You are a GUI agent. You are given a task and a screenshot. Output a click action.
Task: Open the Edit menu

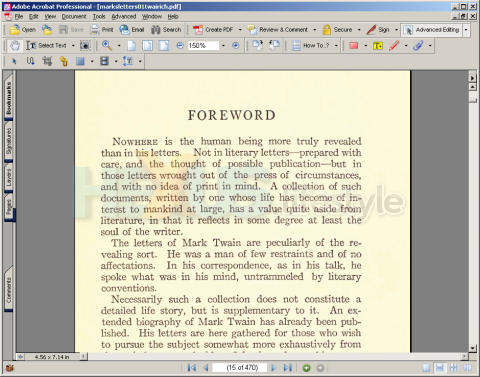pyautogui.click(x=33, y=16)
